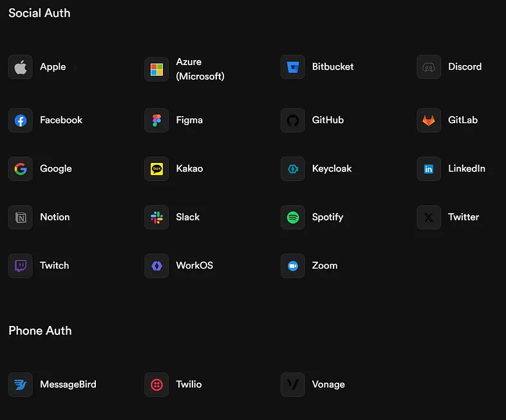Select the Google label text

pos(56,169)
